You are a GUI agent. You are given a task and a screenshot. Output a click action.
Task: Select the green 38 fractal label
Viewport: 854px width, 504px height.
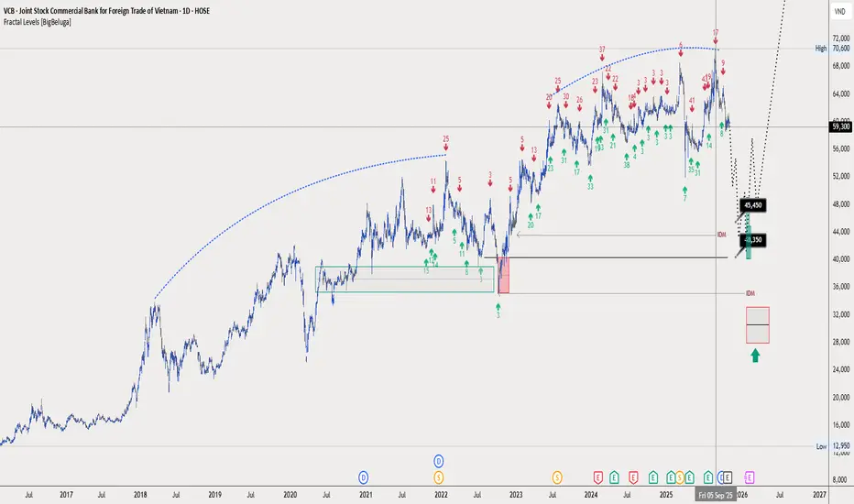(x=627, y=165)
